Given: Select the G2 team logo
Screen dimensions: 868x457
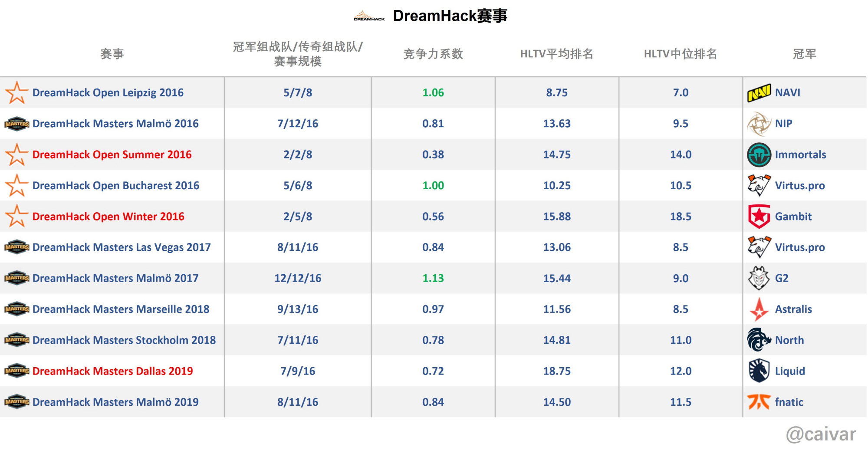Looking at the screenshot, I should point(759,278).
